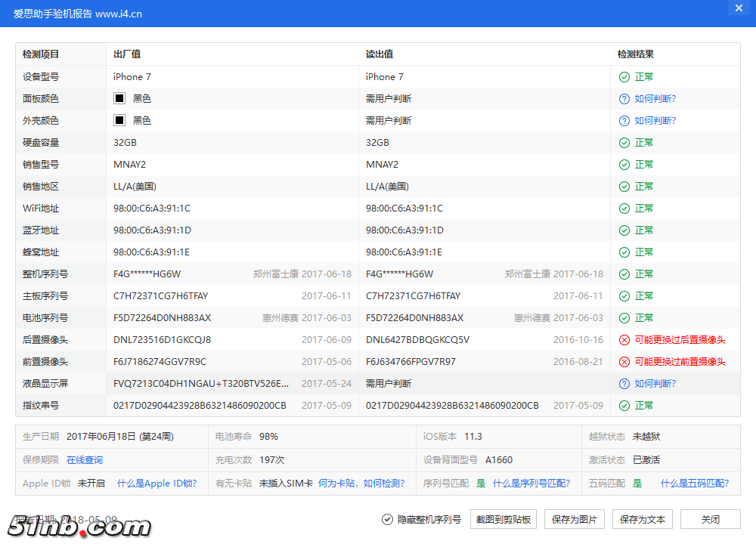Open the 什么是五码匹配 link
Screen dimensions: 756x544
(x=695, y=484)
